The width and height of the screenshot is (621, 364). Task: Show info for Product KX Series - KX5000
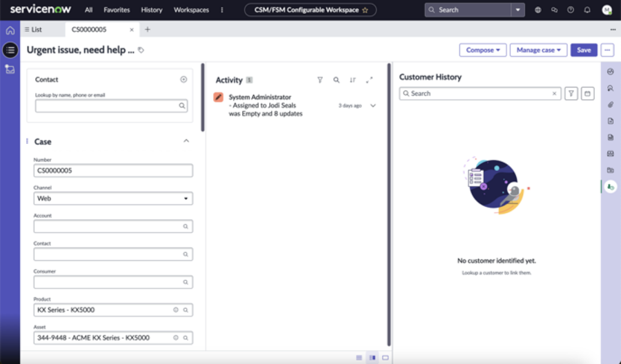[176, 310]
